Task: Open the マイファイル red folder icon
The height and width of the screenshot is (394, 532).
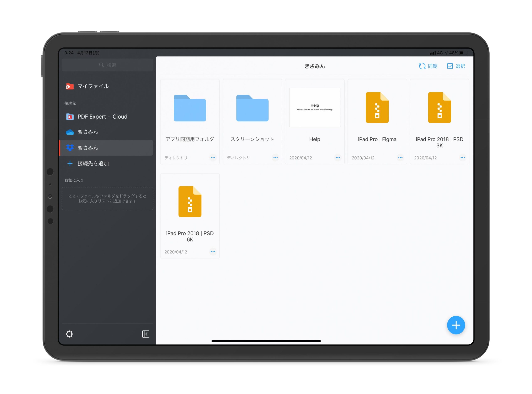Action: coord(70,86)
